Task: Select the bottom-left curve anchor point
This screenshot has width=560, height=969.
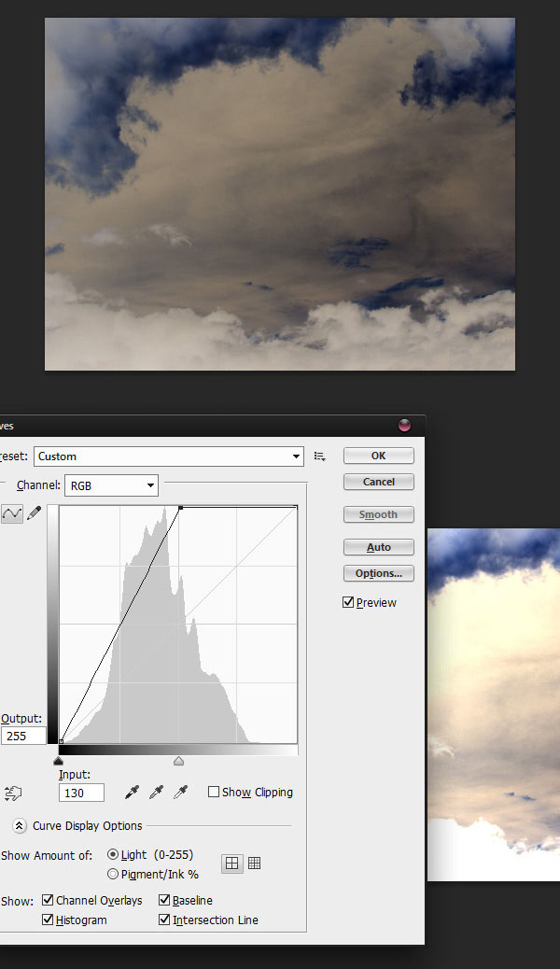Action: pyautogui.click(x=62, y=741)
